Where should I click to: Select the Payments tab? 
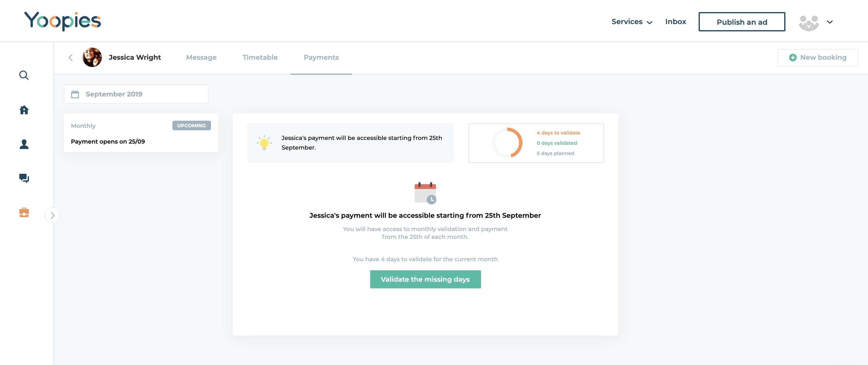click(321, 57)
